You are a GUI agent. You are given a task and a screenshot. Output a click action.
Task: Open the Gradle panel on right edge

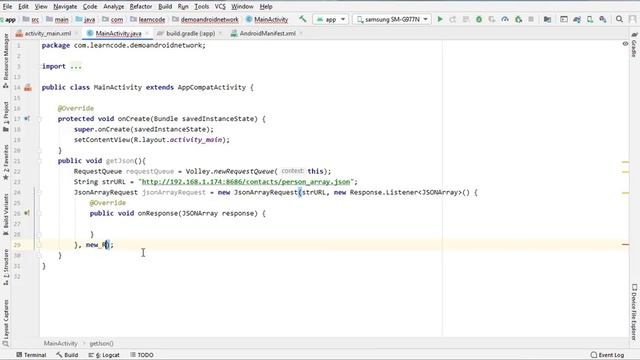pyautogui.click(x=634, y=45)
